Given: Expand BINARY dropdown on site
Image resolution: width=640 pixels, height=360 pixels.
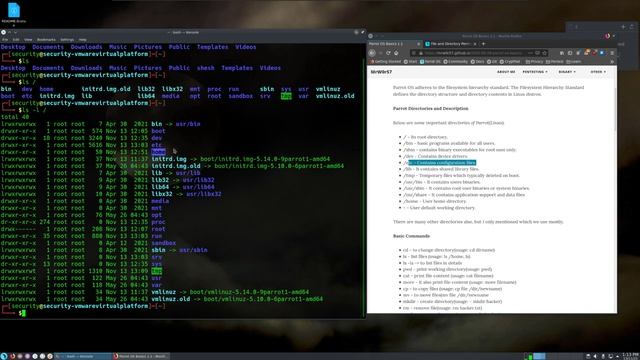Looking at the screenshot, I should tap(567, 72).
